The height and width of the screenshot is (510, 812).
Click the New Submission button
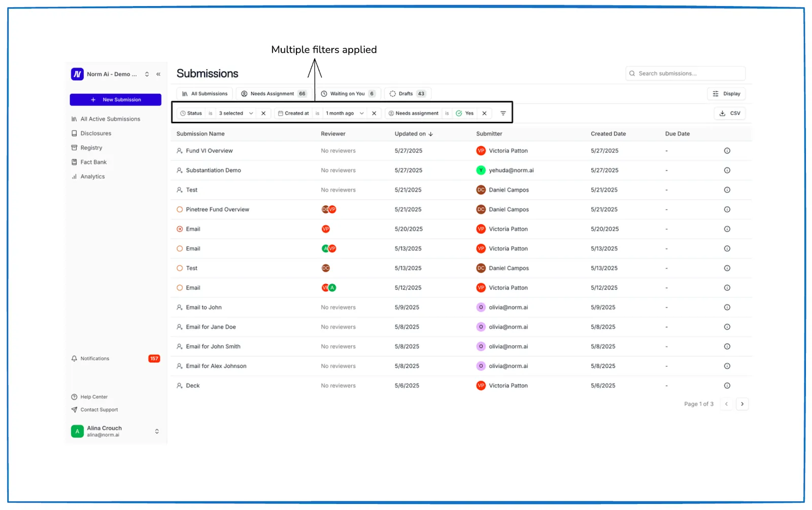(x=116, y=99)
